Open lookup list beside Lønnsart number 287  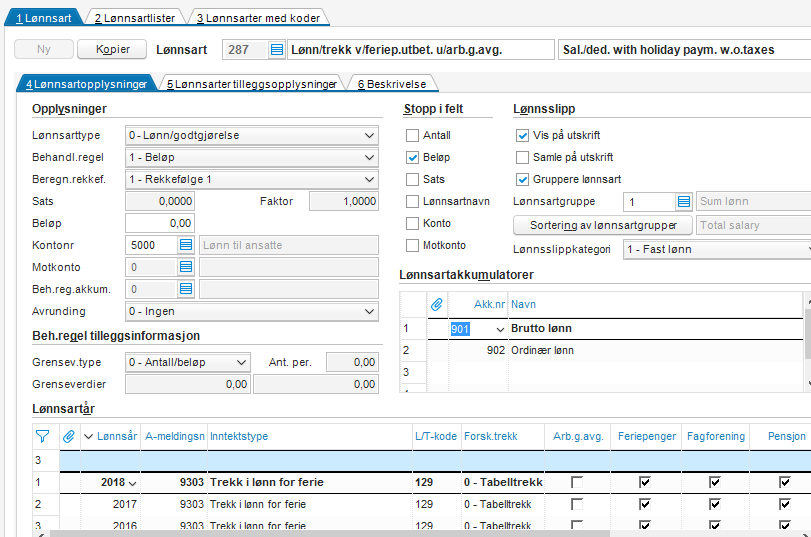tap(277, 50)
